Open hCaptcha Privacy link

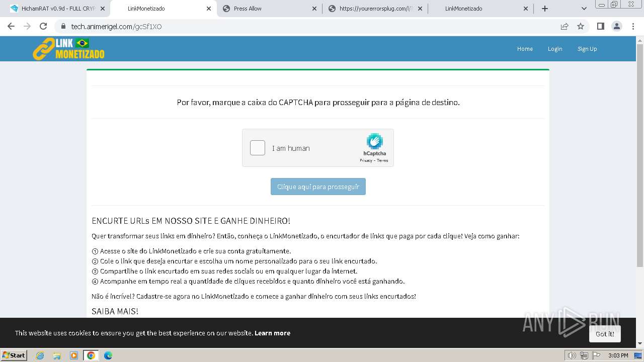[x=366, y=160]
